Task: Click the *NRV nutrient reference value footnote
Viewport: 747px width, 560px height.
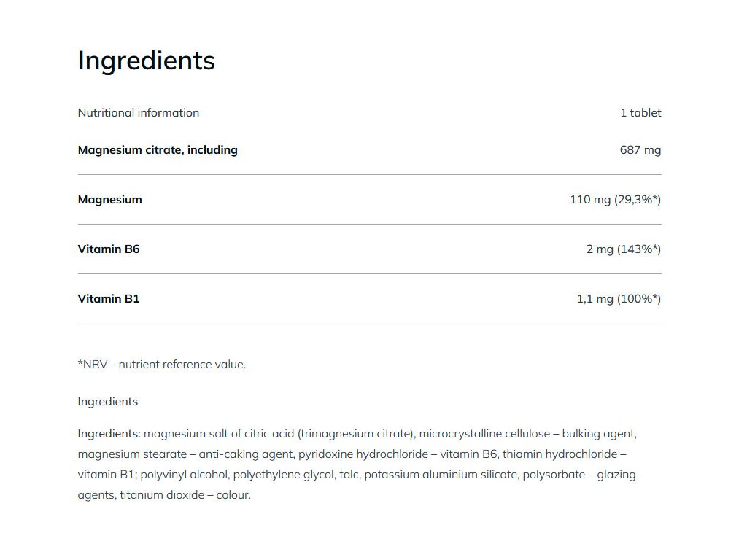Action: coord(162,365)
